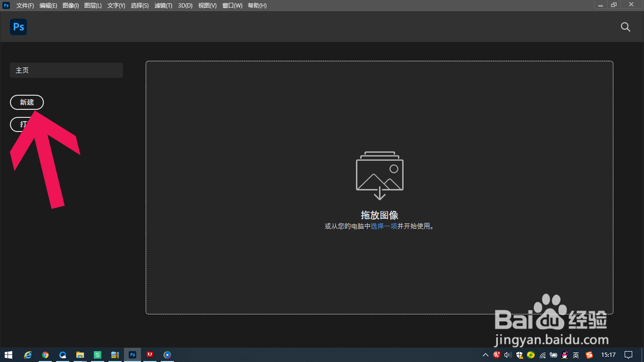Click the Ps logo on the home header
Screen dimensions: 644x362
pos(18,27)
